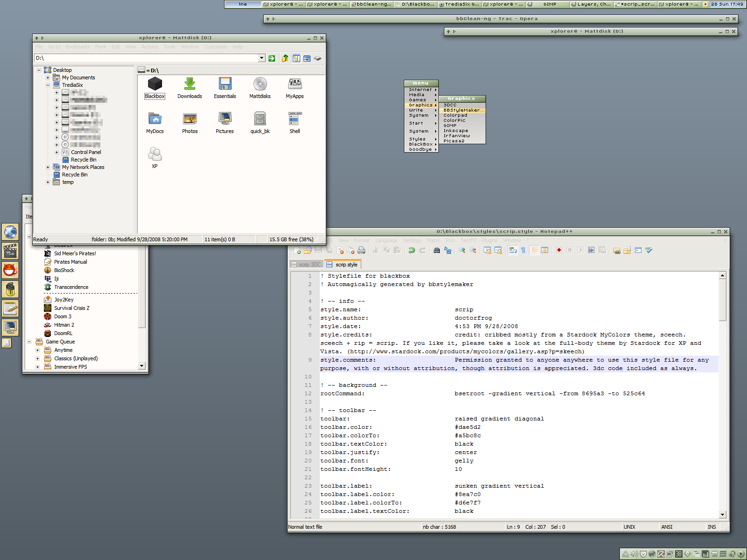The image size is (747, 560).
Task: Expand the My Documents tree node
Action: coord(48,77)
